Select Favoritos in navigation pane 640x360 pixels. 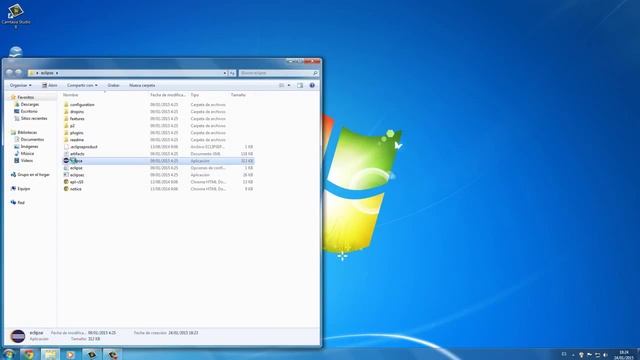pyautogui.click(x=25, y=97)
